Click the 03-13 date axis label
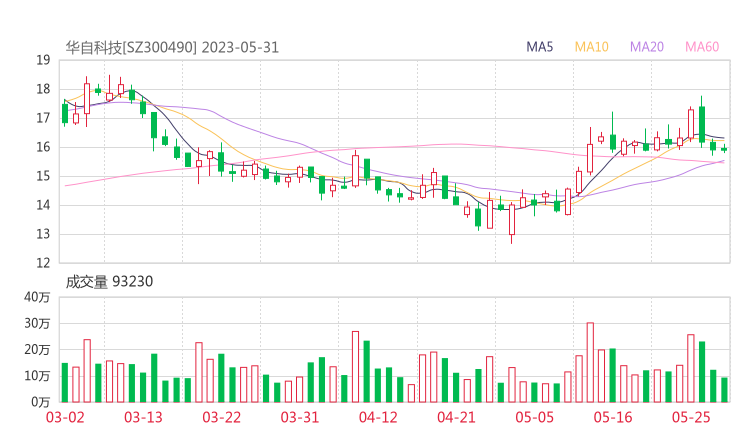The height and width of the screenshot is (440, 740). [x=143, y=417]
